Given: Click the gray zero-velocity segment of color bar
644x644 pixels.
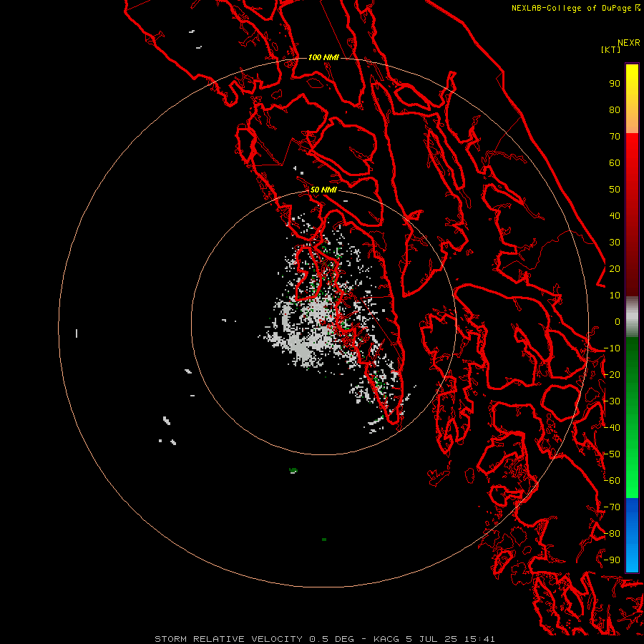Looking at the screenshot, I should pos(632,316).
